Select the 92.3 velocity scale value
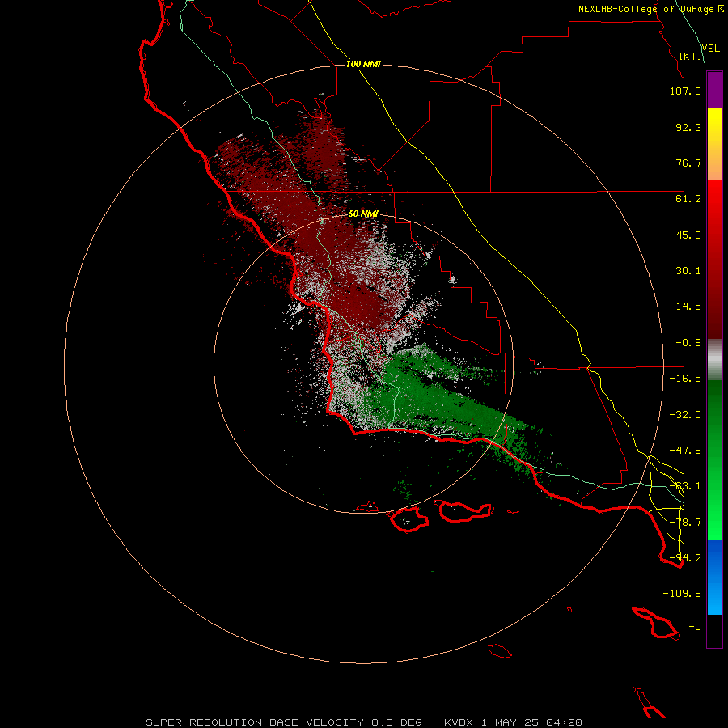The width and height of the screenshot is (728, 728). tap(688, 127)
